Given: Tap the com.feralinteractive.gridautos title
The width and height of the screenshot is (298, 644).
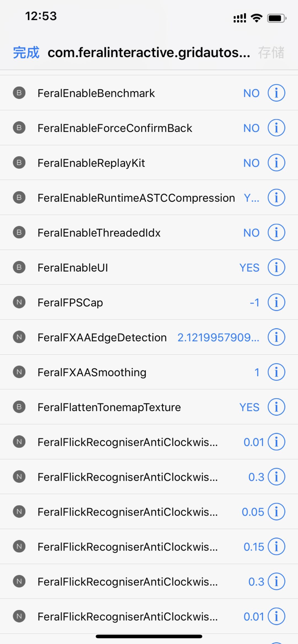Looking at the screenshot, I should tap(149, 53).
